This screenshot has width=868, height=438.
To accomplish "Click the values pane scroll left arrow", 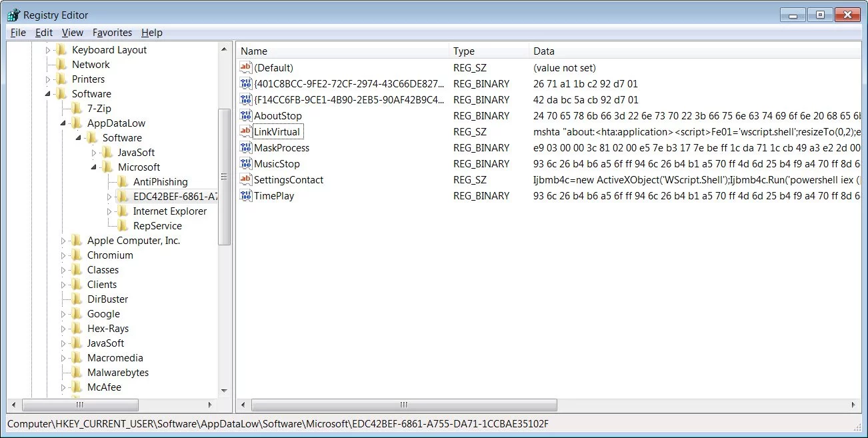I will pos(243,405).
